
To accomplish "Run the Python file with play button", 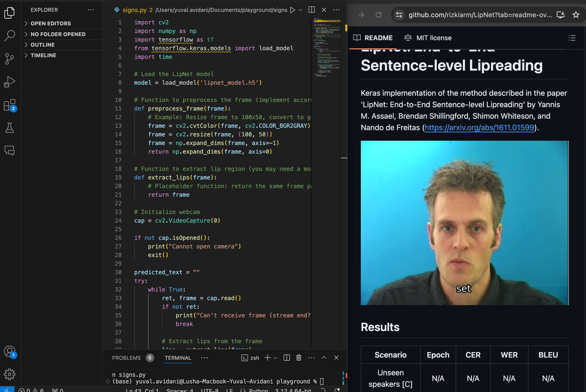I will (292, 10).
